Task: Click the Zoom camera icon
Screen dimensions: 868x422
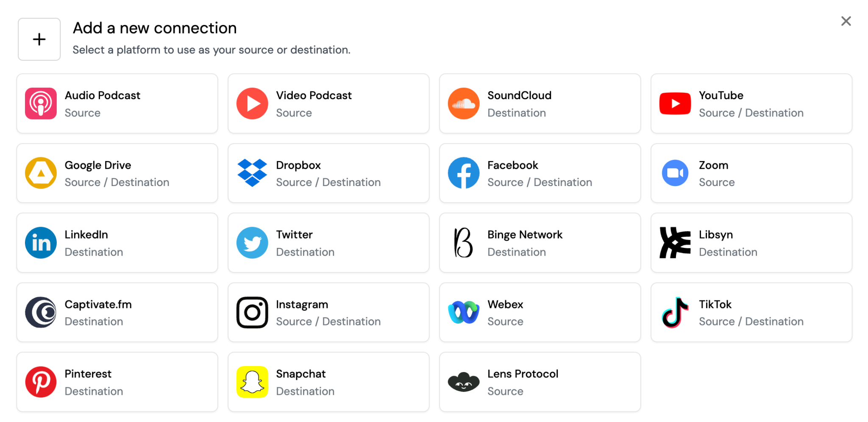Action: [675, 173]
